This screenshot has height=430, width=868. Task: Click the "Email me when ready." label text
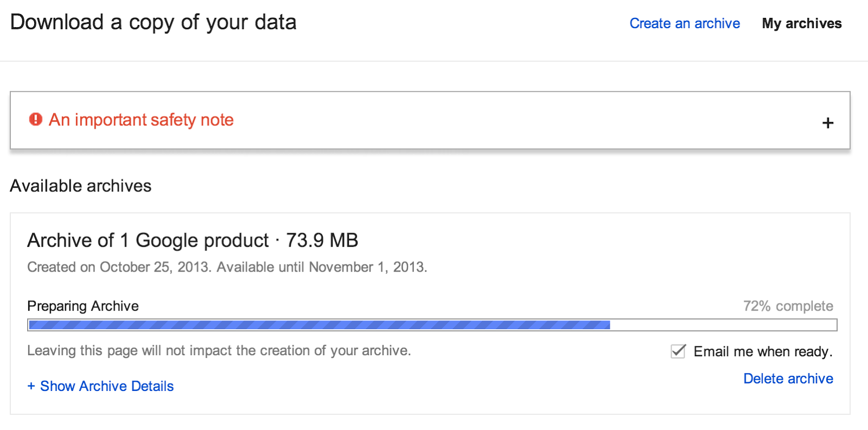[x=762, y=351]
